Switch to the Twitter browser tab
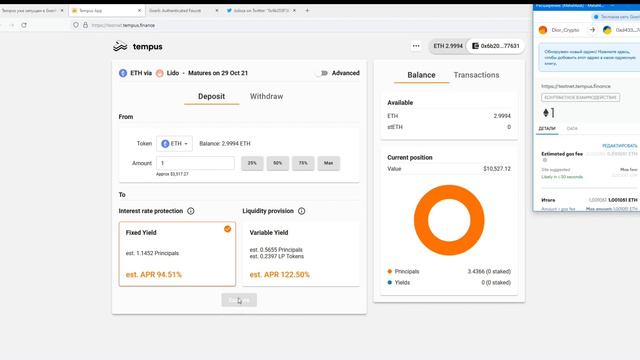Image resolution: width=640 pixels, height=360 pixels. (261, 11)
